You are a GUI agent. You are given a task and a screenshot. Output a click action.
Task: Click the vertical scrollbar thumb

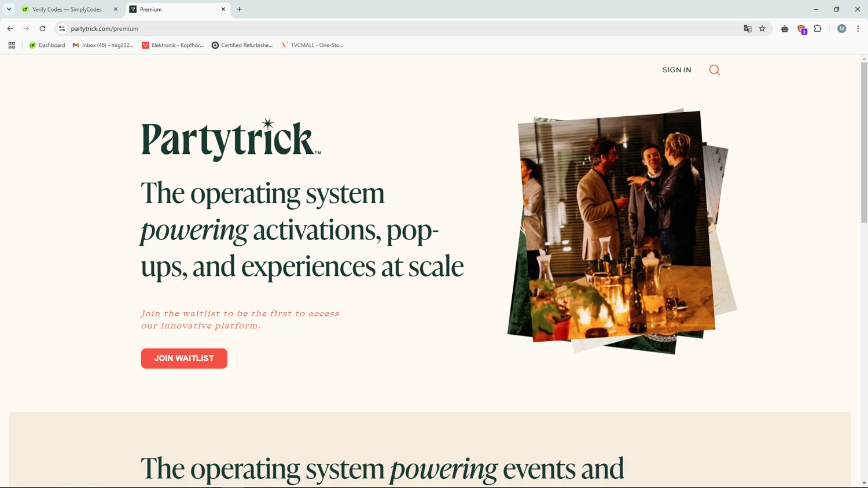point(864,142)
